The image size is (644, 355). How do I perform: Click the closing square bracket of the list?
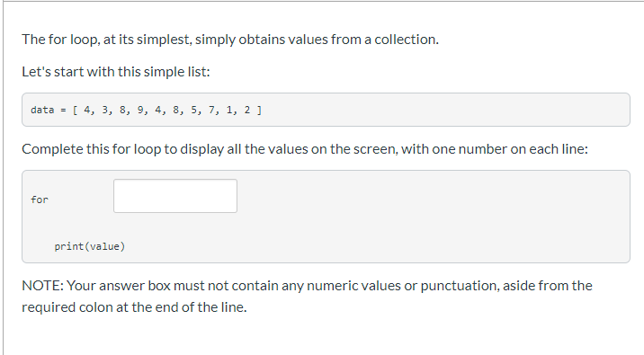click(x=259, y=110)
